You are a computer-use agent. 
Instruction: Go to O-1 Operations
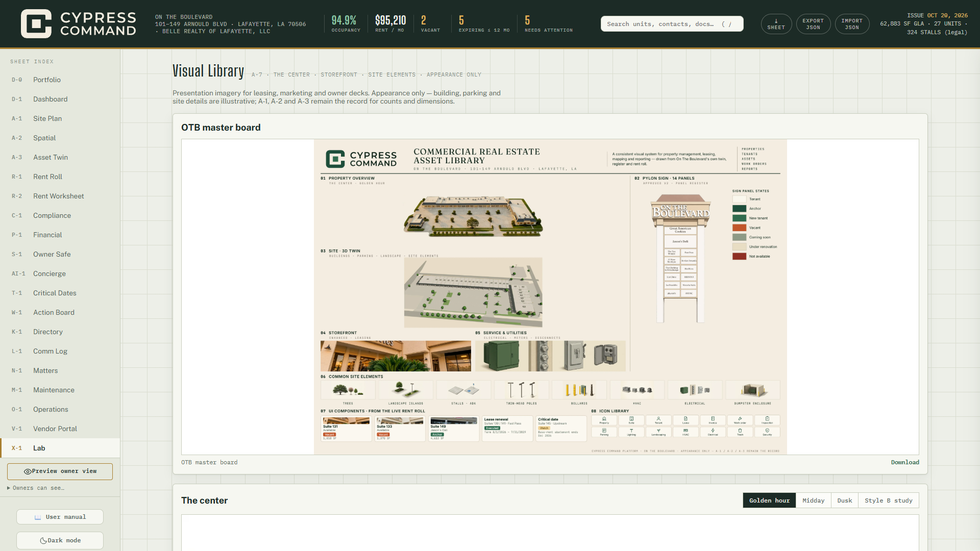(x=60, y=409)
